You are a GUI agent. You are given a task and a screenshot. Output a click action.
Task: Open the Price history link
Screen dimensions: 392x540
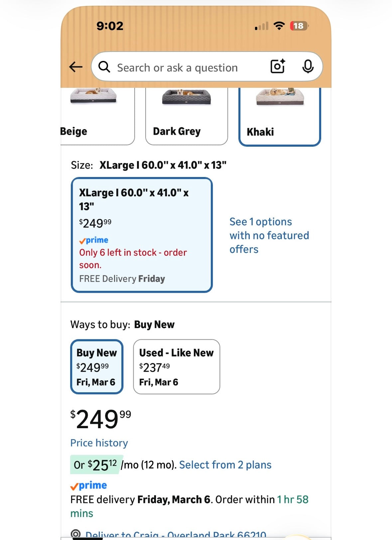99,443
